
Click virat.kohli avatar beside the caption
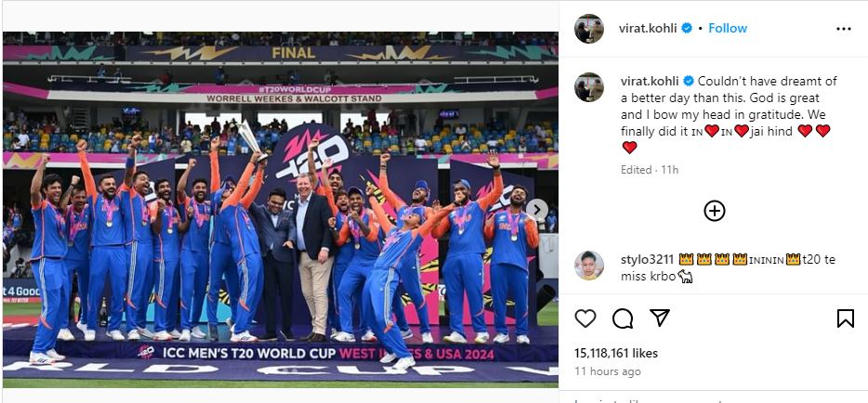[x=589, y=86]
